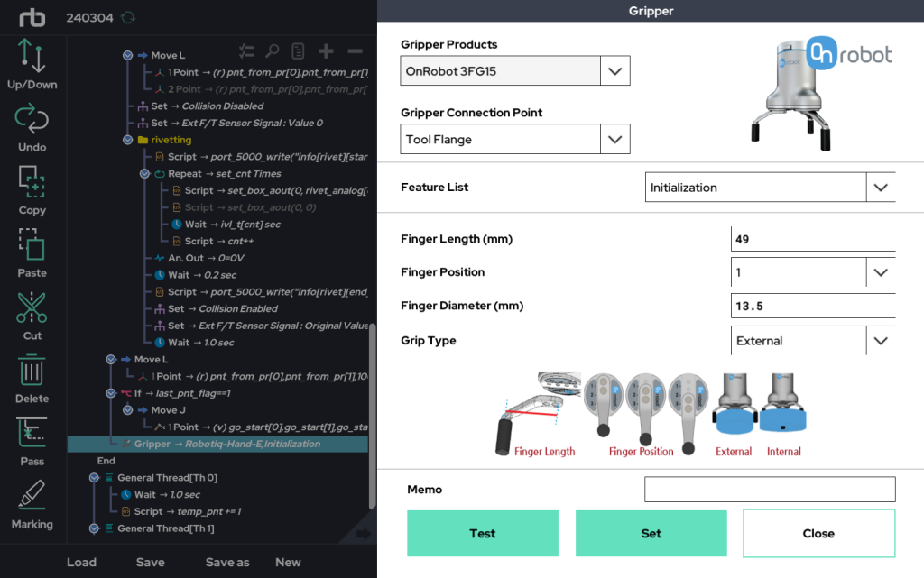Expand General Thread[Th 1]
Screen dimensions: 924x578
pos(94,528)
